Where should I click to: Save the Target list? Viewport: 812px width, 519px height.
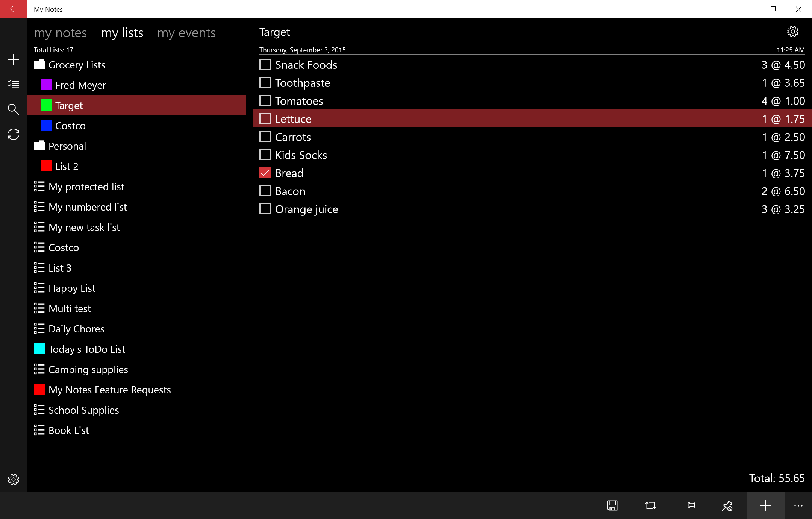[612, 505]
